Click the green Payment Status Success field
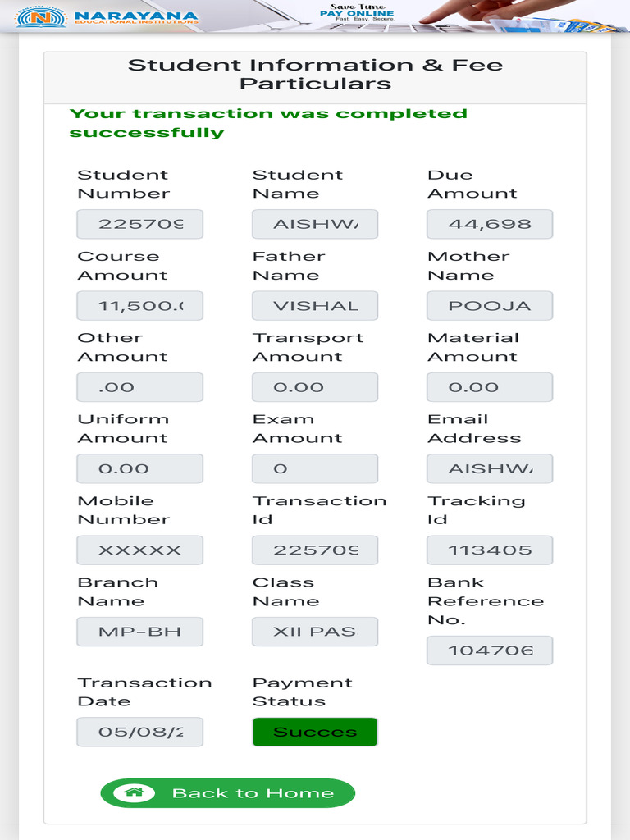This screenshot has height=840, width=630. (x=315, y=732)
